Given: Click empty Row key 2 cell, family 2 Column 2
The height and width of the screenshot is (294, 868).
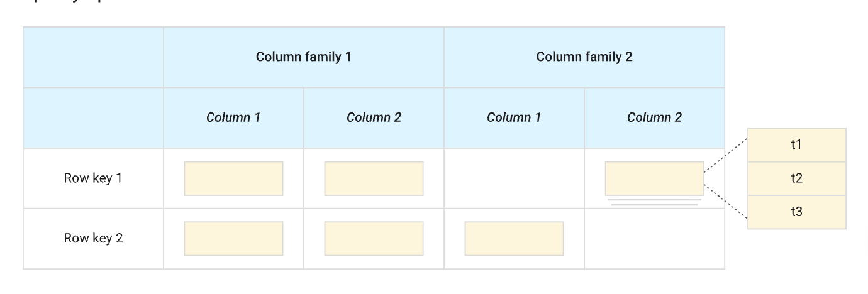Looking at the screenshot, I should pyautogui.click(x=654, y=239).
